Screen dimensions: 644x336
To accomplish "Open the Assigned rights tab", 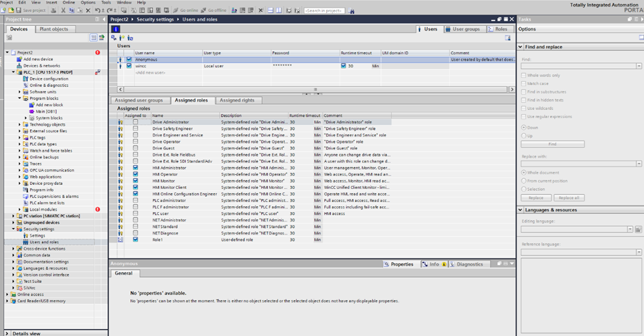I will [237, 100].
